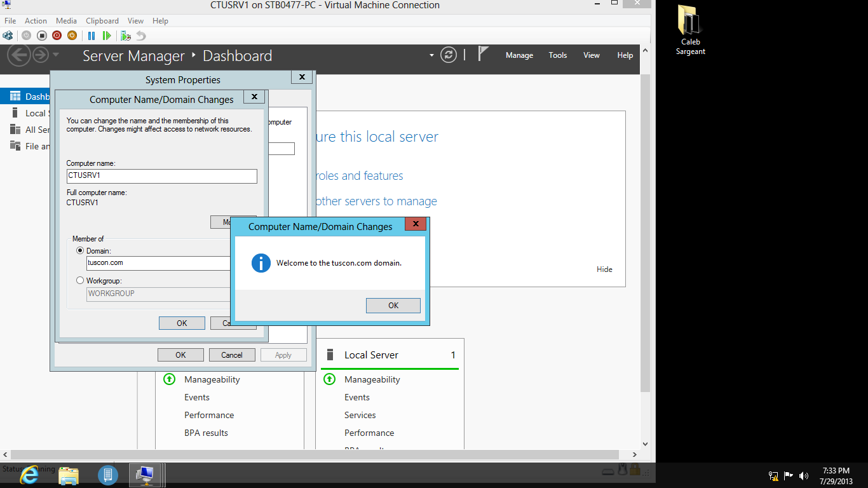Click the network icon in the system tray

click(773, 475)
